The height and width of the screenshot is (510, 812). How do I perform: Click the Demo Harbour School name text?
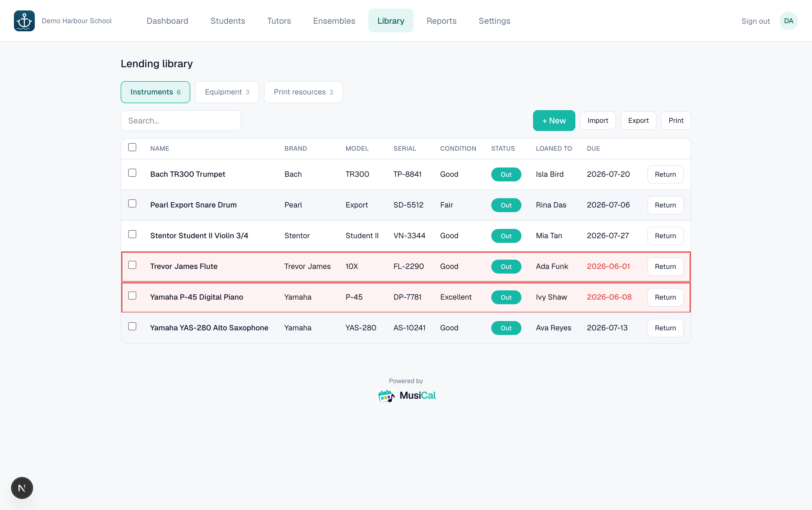pos(77,21)
